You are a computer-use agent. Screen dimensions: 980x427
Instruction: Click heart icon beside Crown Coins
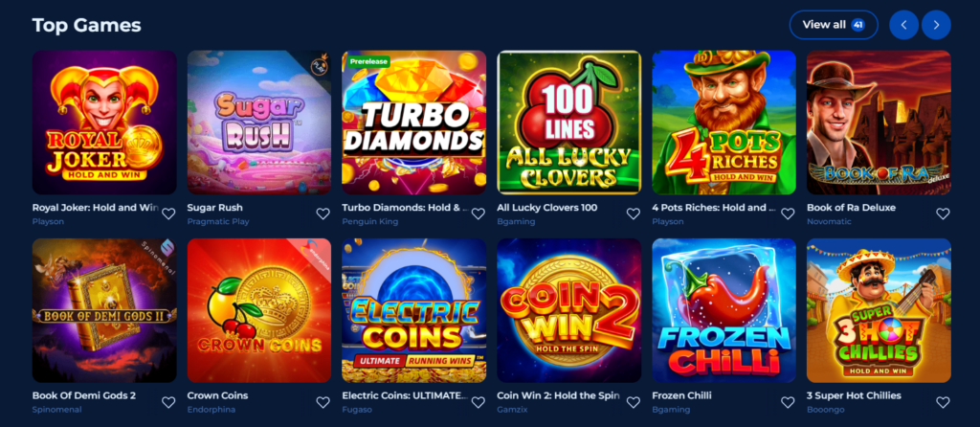click(x=323, y=402)
